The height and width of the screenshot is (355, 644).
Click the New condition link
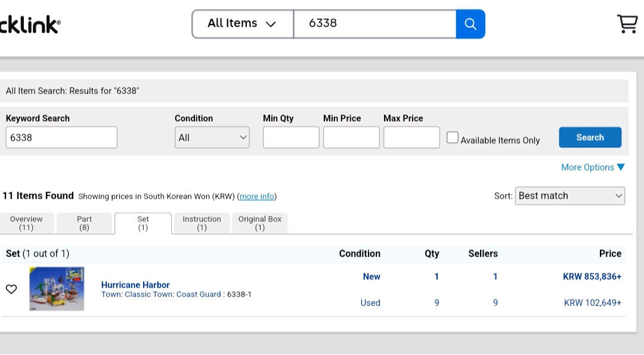(371, 276)
